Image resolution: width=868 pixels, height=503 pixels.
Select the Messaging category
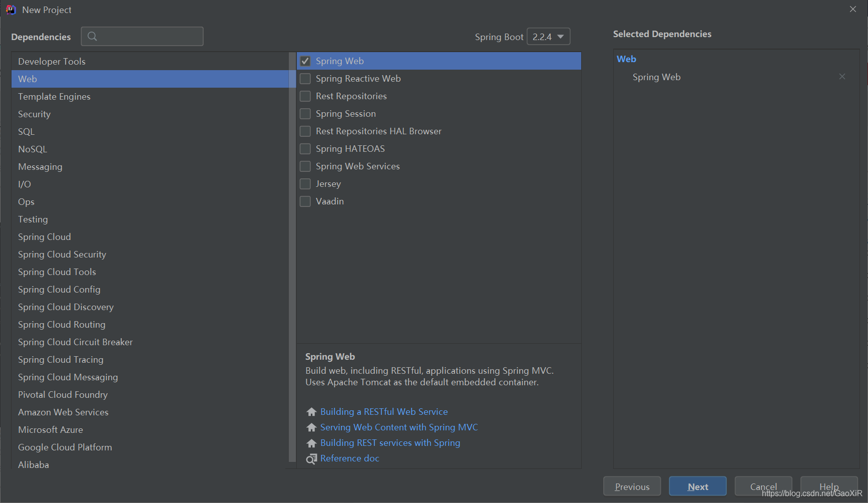point(150,166)
